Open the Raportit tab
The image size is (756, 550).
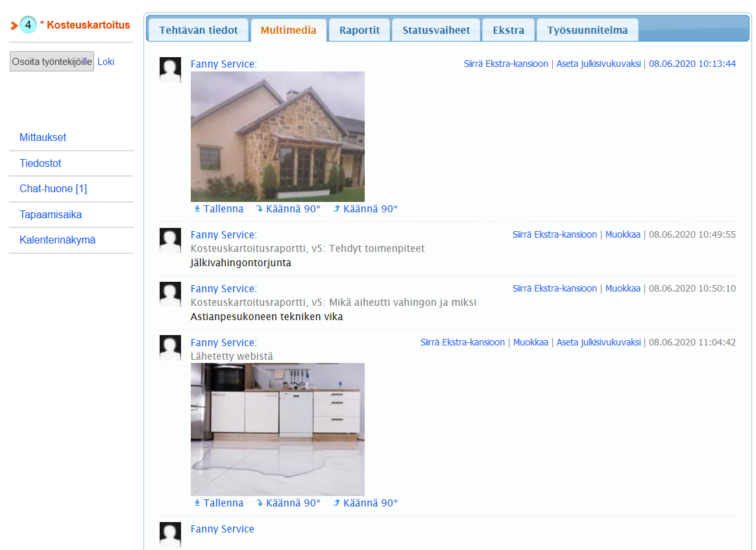359,31
